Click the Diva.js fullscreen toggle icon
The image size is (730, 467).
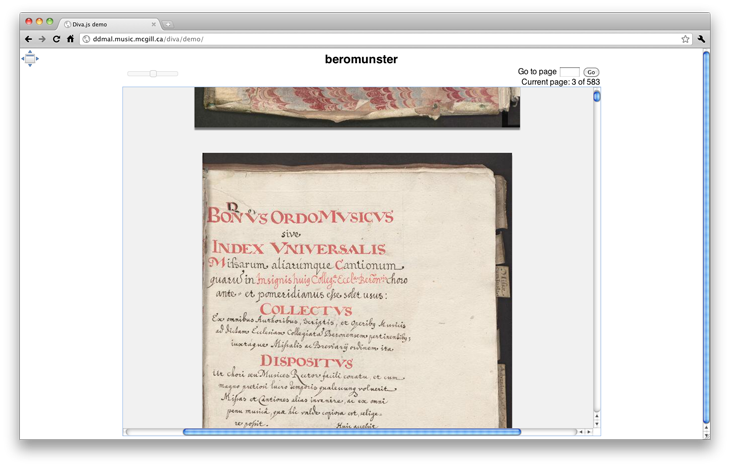pyautogui.click(x=29, y=59)
